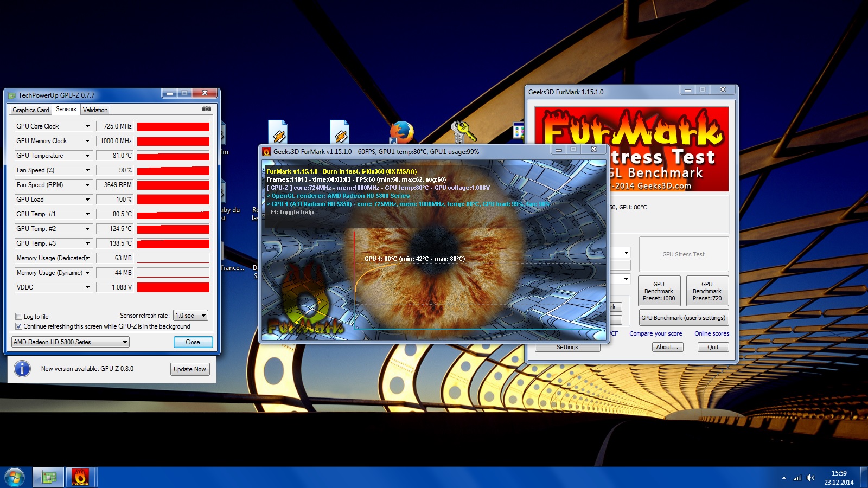
Task: Expand Memory Usage (Dedicated) sensor dropdown
Action: click(x=87, y=258)
